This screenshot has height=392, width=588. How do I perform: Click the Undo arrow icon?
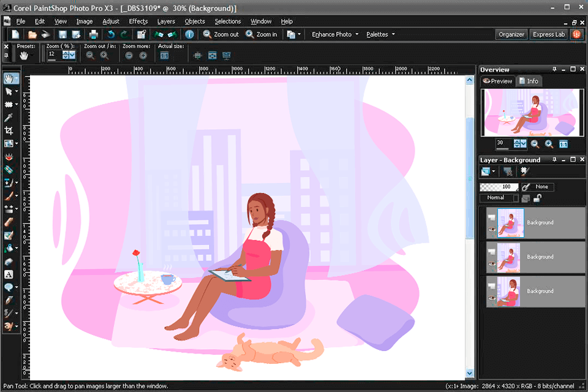111,34
